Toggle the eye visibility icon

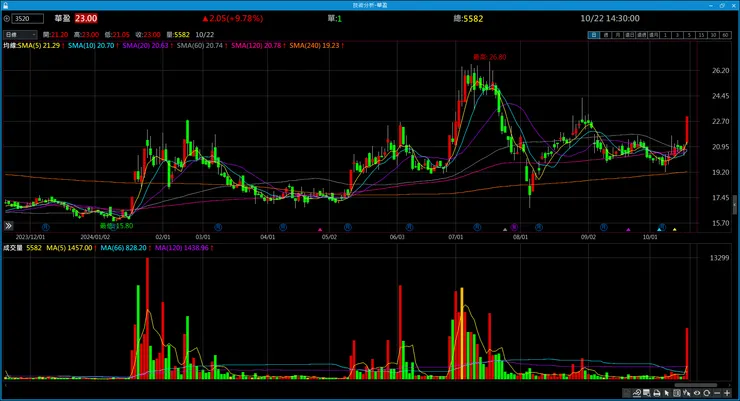pyautogui.click(x=697, y=393)
